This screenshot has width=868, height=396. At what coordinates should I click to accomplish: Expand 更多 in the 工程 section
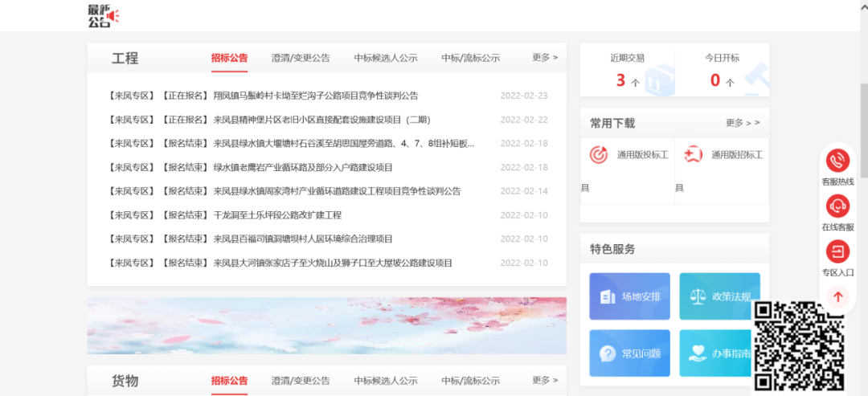click(544, 58)
